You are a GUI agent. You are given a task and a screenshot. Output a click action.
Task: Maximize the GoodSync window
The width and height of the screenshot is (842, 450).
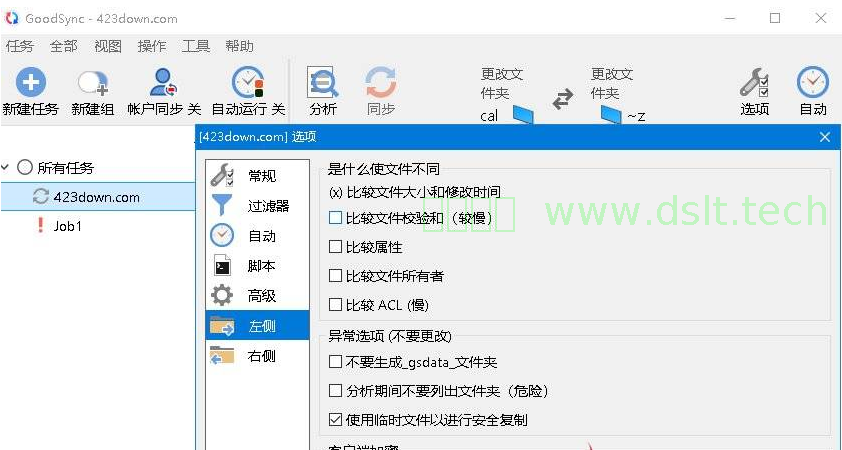(x=774, y=18)
